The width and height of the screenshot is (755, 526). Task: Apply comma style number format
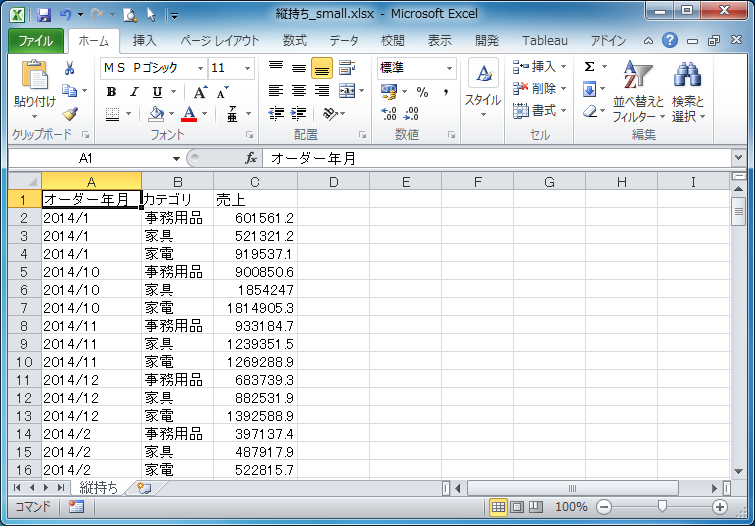pyautogui.click(x=446, y=92)
